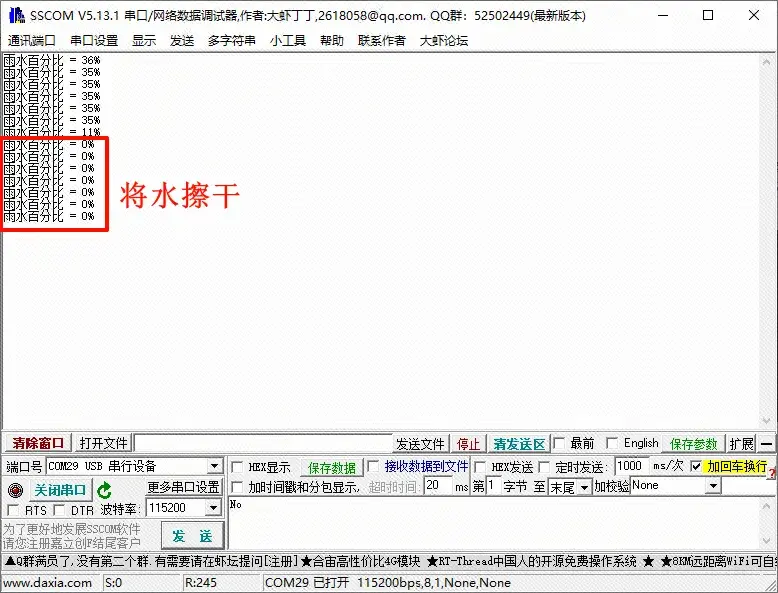Click receive area scrollbar up arrow
Screen dimensions: 778x593
767,62
